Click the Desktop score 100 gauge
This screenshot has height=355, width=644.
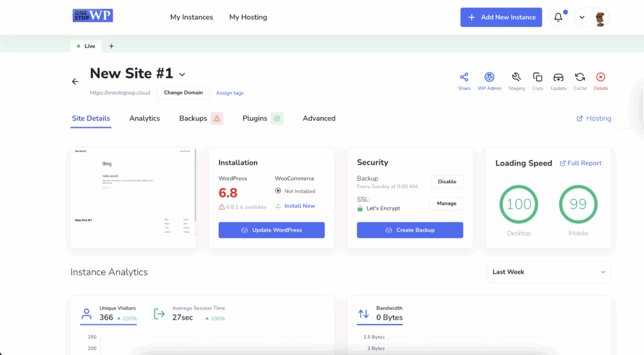[519, 204]
